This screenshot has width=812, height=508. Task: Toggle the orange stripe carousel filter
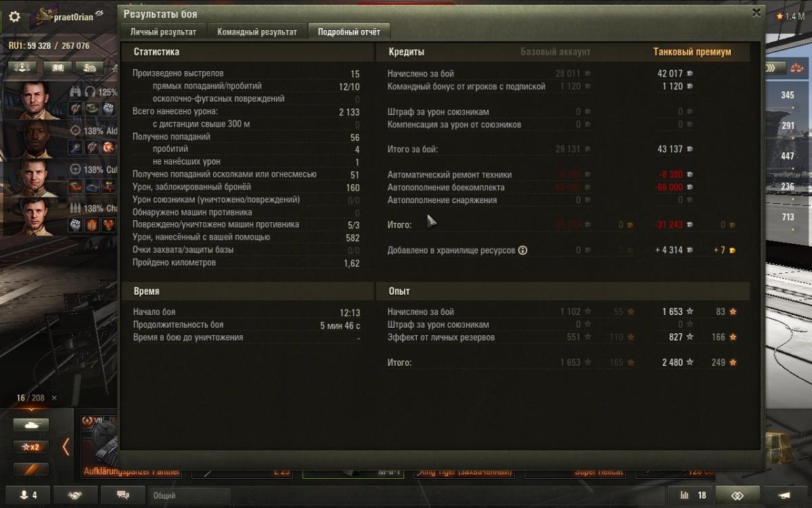[x=31, y=469]
